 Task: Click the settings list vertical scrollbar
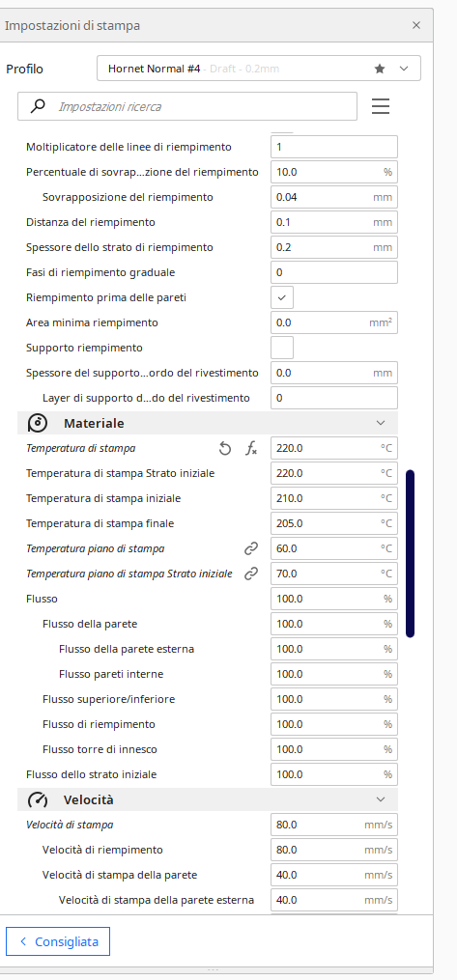pyautogui.click(x=410, y=554)
